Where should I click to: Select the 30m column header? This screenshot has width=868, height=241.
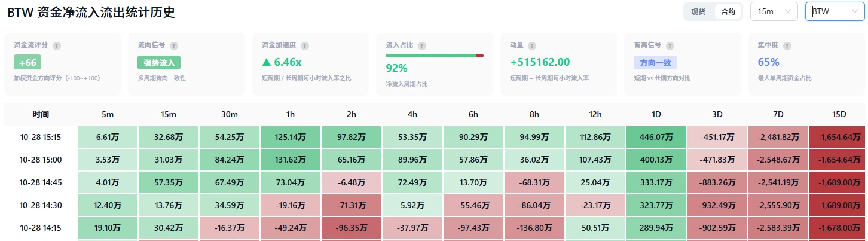pos(230,114)
